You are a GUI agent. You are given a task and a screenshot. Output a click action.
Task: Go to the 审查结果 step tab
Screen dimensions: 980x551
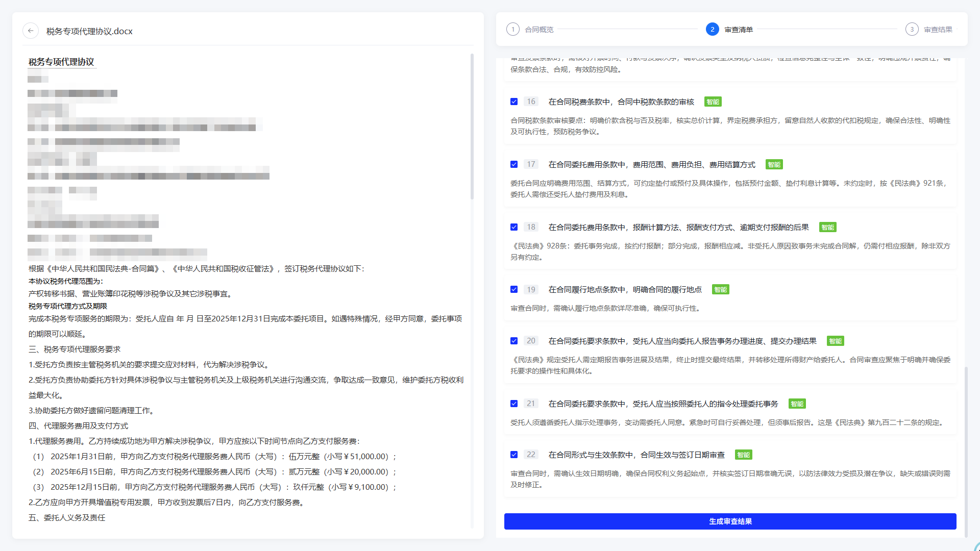point(938,30)
